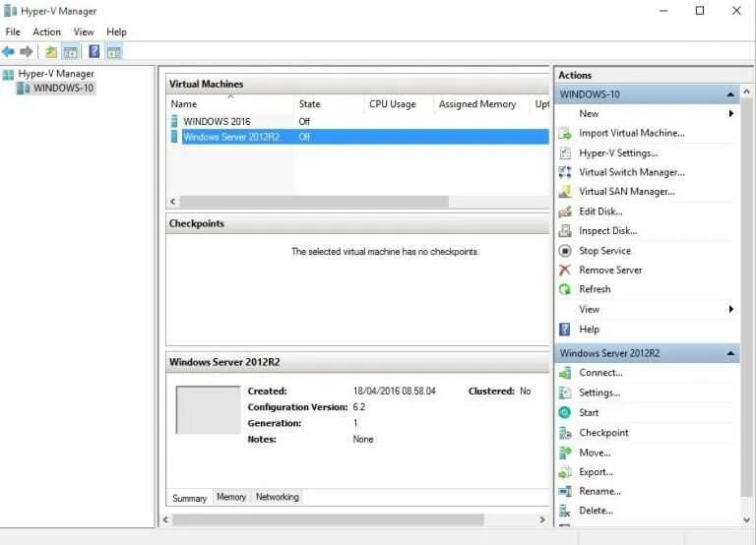756x545 pixels.
Task: Open the View menu in the menu bar
Action: (x=84, y=31)
